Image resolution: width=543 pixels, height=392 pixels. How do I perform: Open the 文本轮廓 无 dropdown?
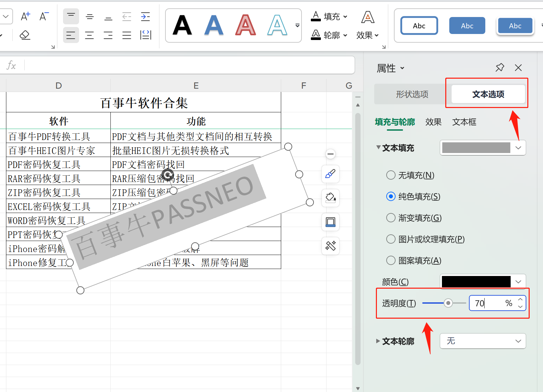483,341
